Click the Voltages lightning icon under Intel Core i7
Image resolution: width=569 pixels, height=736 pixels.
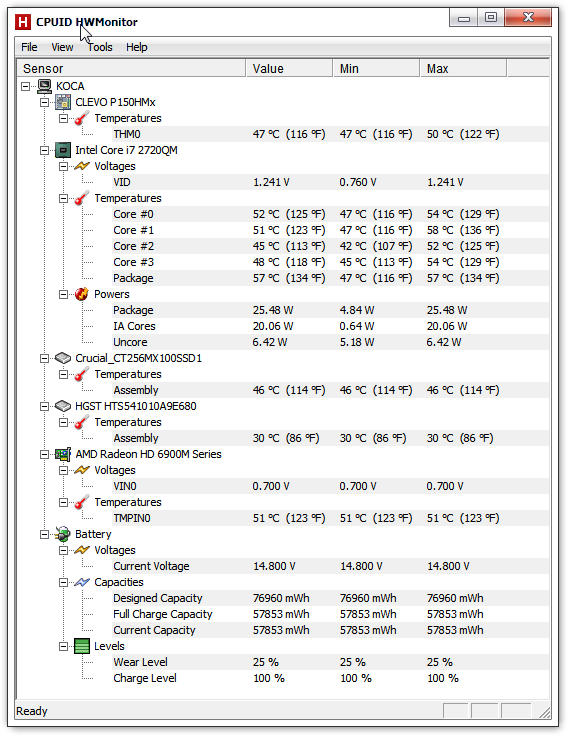[x=82, y=166]
